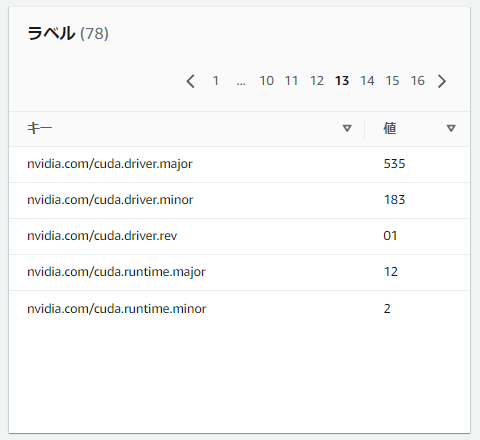Open page 10 of labels
This screenshot has height=440, width=480.
point(266,81)
